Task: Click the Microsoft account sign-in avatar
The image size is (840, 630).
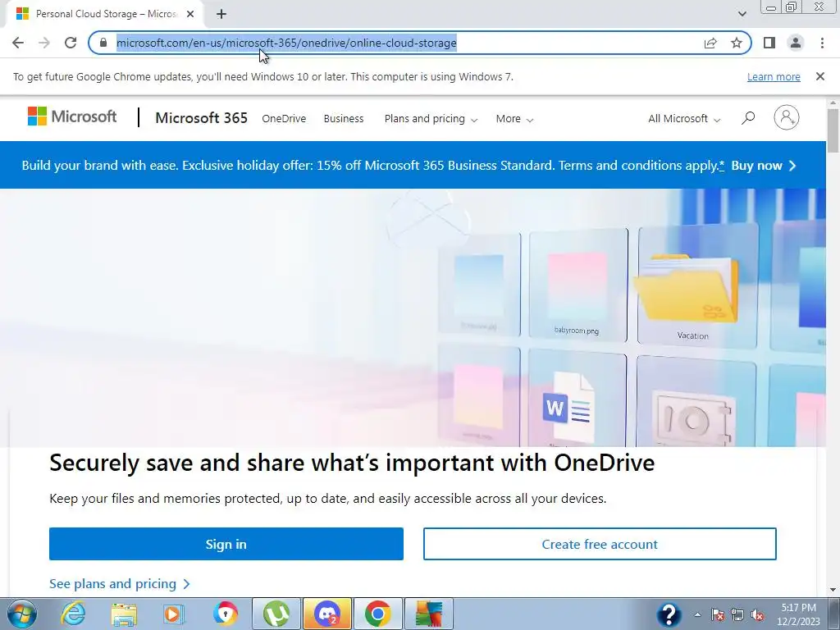Action: (787, 117)
